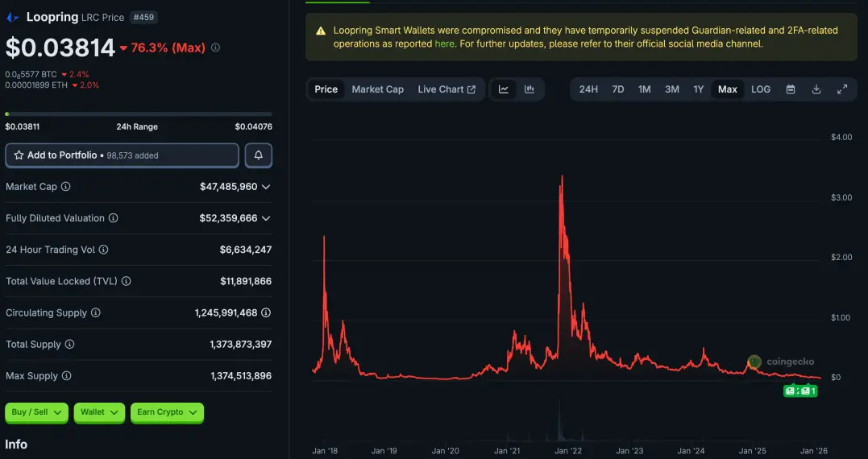Open the 'here' link in warning banner

[445, 43]
